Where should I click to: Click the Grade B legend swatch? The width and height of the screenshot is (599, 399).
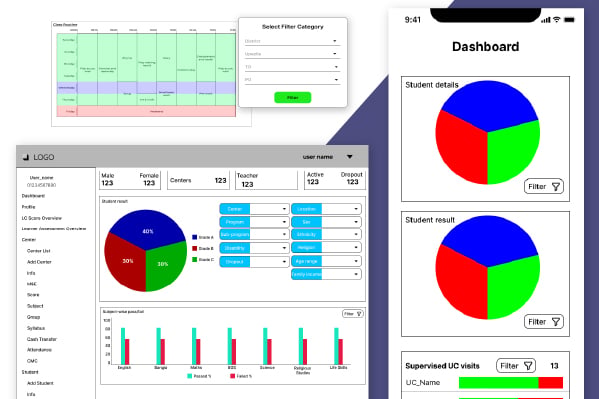194,248
